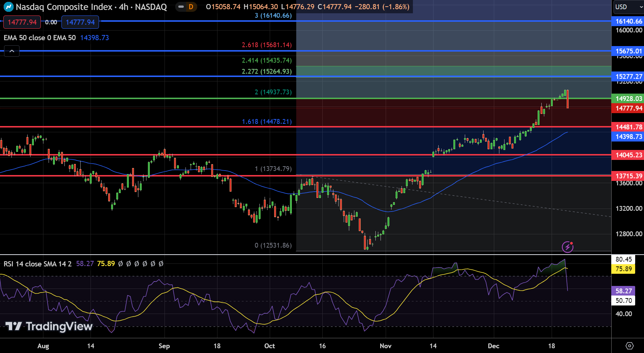Select Fibonacci label 3 (16140.66)

pos(273,15)
